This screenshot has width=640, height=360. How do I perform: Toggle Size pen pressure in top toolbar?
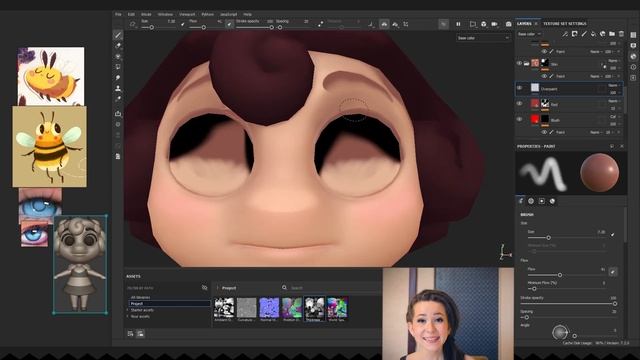click(x=182, y=24)
